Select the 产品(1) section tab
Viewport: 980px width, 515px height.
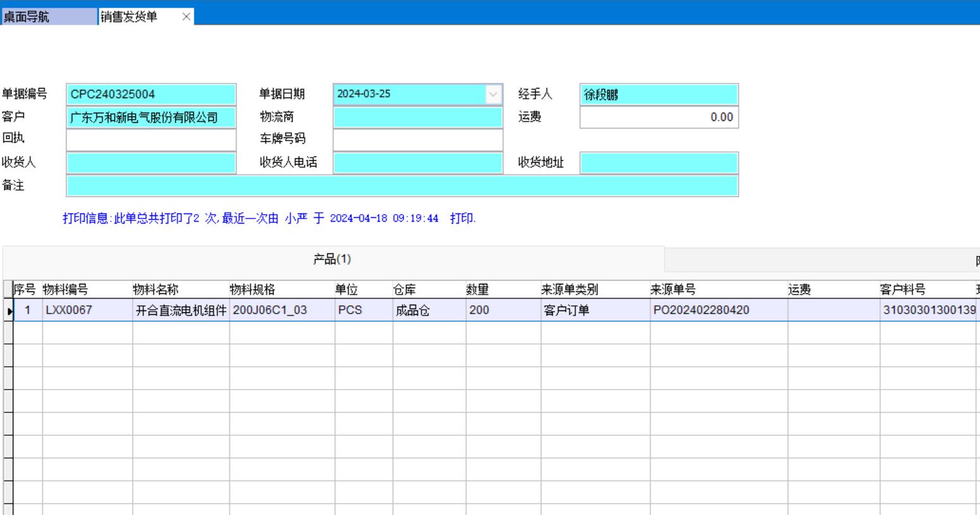pos(332,259)
